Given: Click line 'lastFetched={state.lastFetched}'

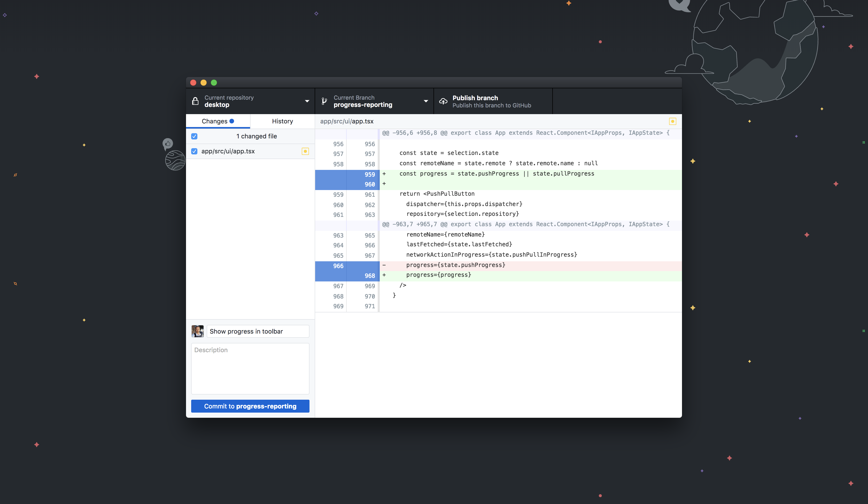Looking at the screenshot, I should point(459,245).
